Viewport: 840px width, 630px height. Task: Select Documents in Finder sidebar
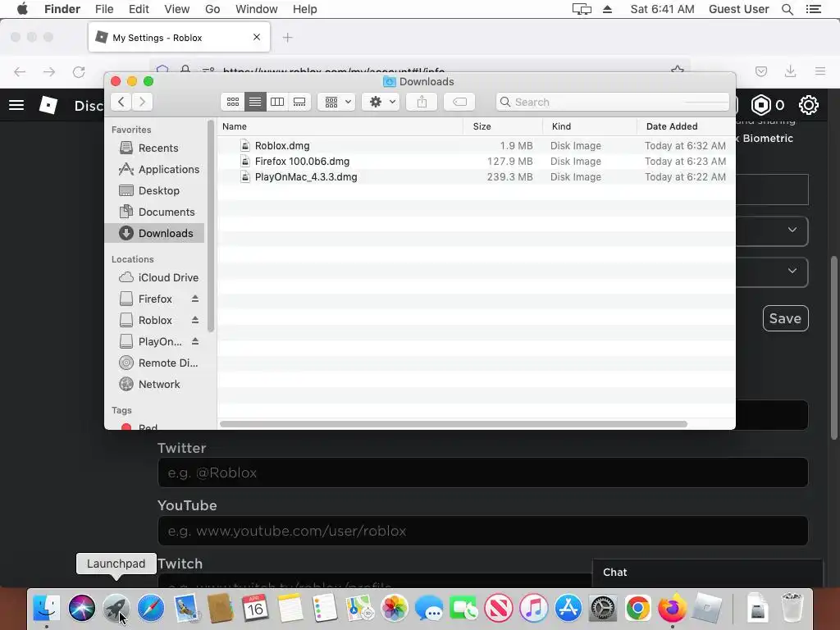tap(154, 212)
